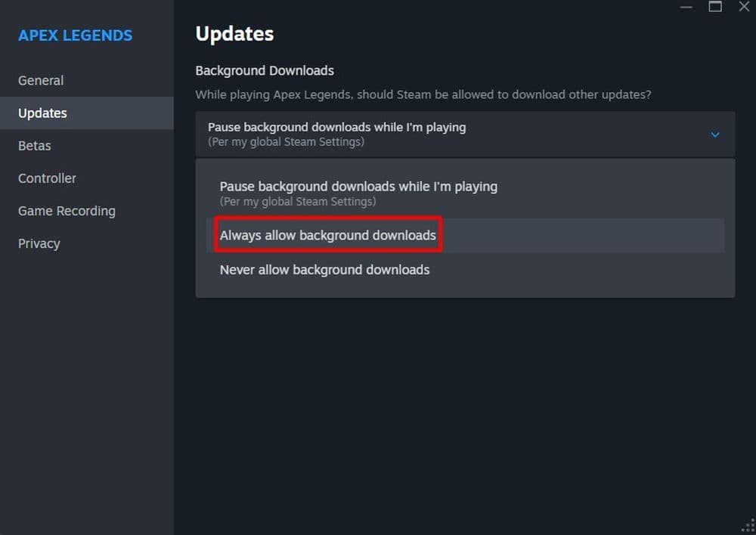756x535 pixels.
Task: Open the Privacy settings section
Action: [39, 243]
